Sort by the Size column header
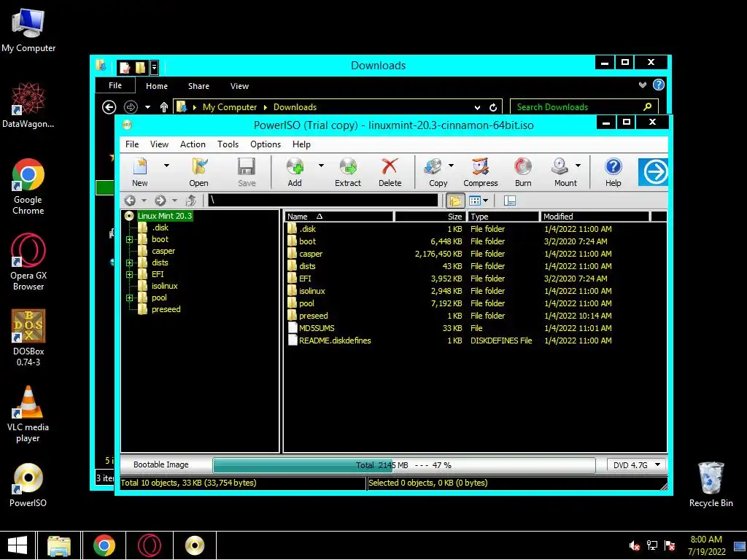Screen dimensions: 747x560 coord(430,217)
